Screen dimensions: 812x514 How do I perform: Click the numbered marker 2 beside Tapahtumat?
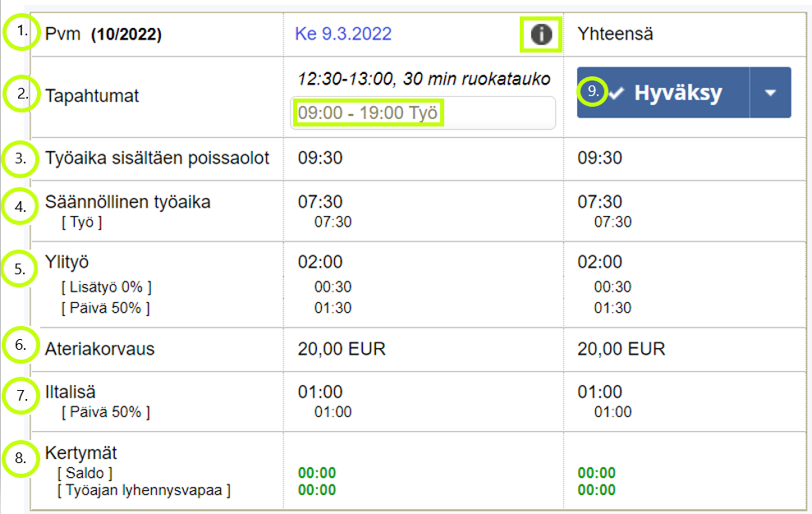[21, 94]
